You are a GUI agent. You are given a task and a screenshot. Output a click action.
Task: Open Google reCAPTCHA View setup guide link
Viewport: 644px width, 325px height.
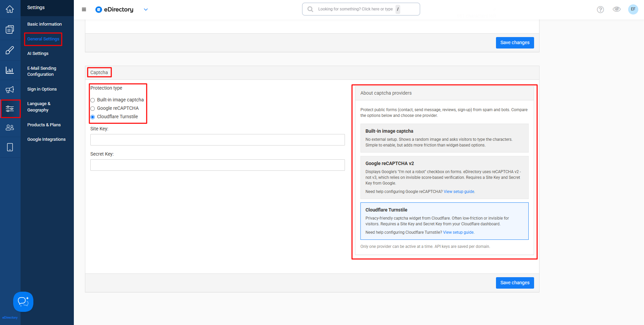point(459,192)
